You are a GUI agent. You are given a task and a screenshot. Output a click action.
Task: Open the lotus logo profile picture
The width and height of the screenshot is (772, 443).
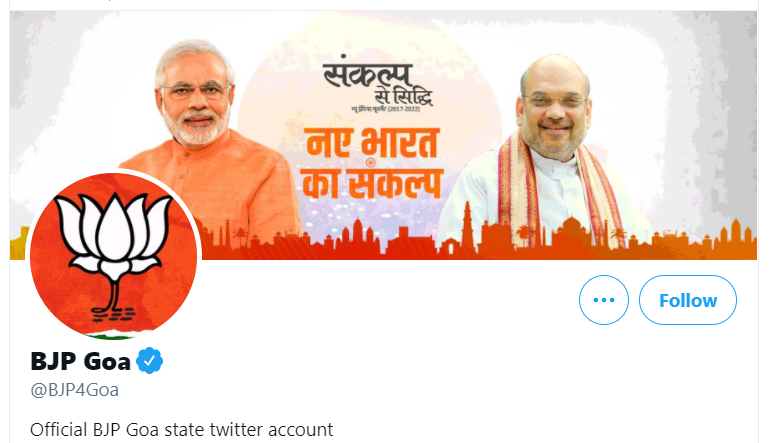[x=114, y=256]
